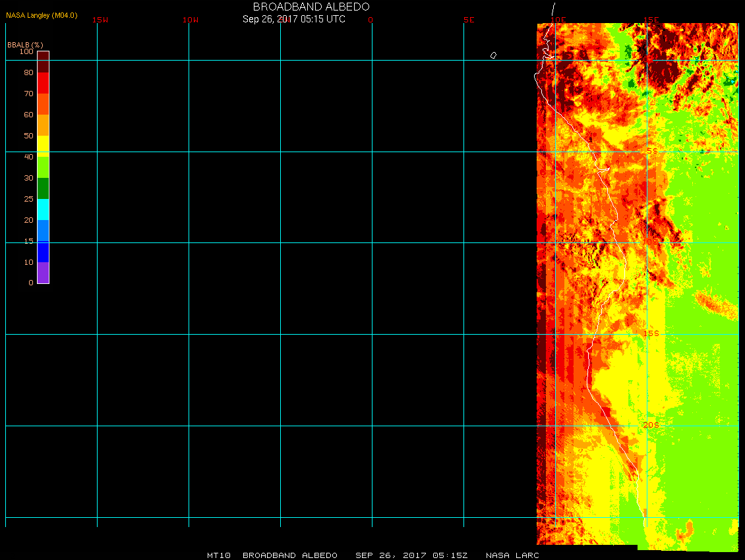The height and width of the screenshot is (560, 745).
Task: Choose the light green 30–40% swatch
Action: pos(43,167)
